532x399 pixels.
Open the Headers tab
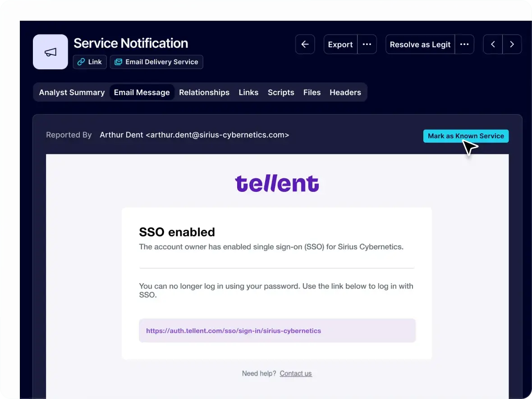pos(345,92)
